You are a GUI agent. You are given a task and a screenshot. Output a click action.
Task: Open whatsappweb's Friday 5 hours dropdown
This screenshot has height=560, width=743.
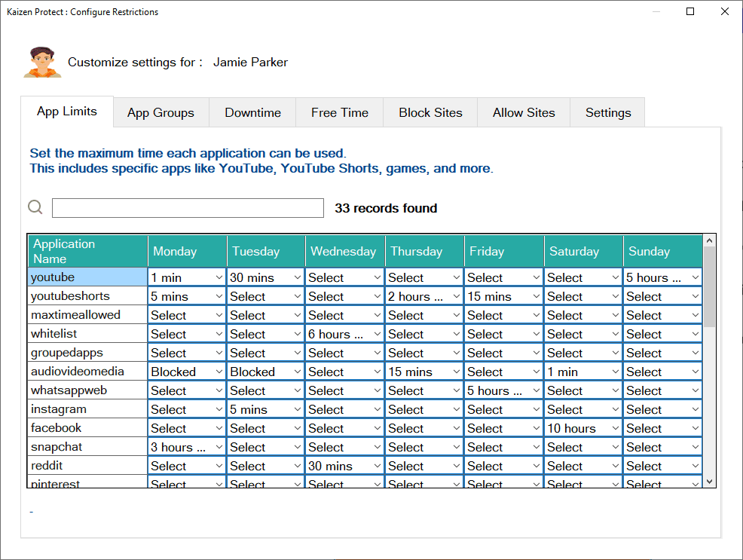[503, 390]
